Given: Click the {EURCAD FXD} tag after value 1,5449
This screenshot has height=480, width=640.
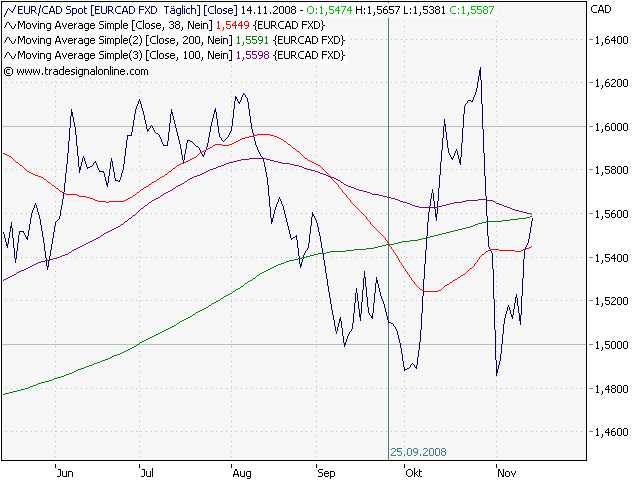Looking at the screenshot, I should pos(289,25).
